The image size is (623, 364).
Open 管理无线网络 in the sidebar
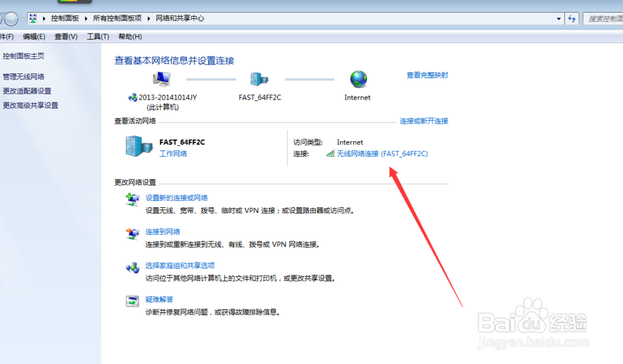click(24, 77)
